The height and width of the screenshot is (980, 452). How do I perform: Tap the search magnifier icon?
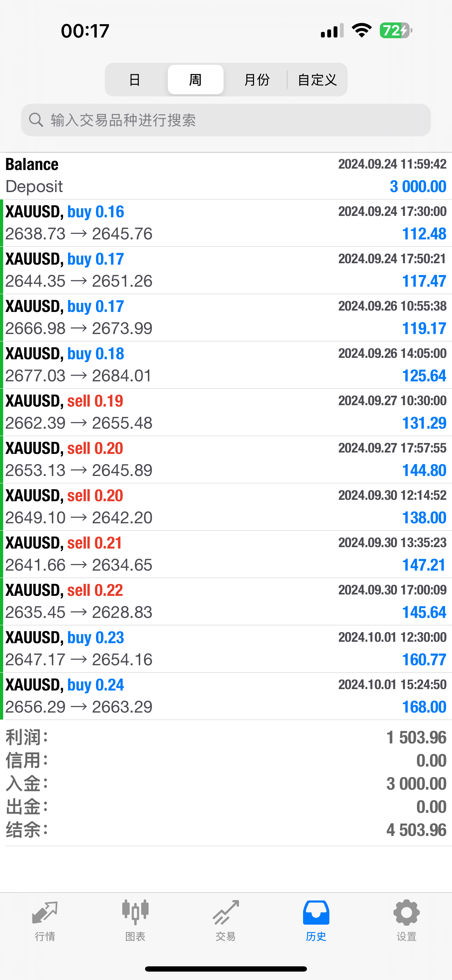(x=36, y=120)
